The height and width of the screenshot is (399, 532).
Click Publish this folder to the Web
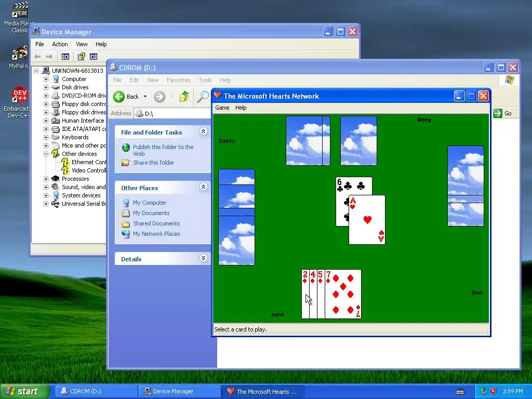163,150
